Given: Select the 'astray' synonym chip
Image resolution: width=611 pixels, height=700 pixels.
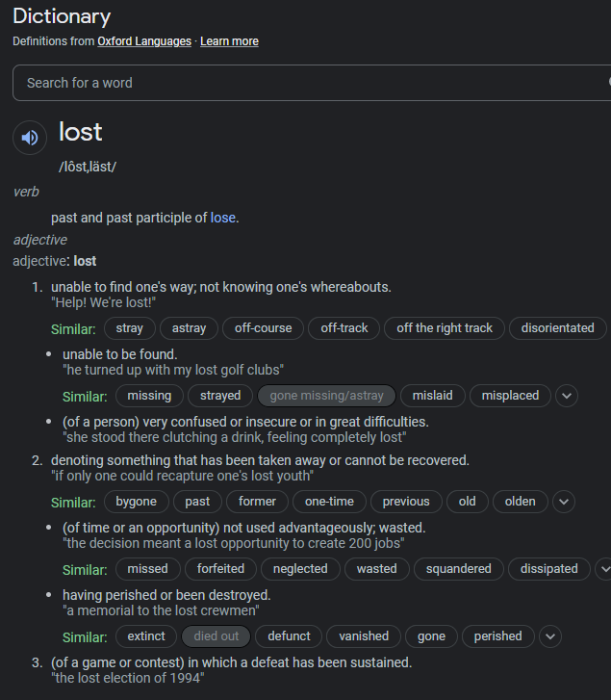Looking at the screenshot, I should (190, 328).
